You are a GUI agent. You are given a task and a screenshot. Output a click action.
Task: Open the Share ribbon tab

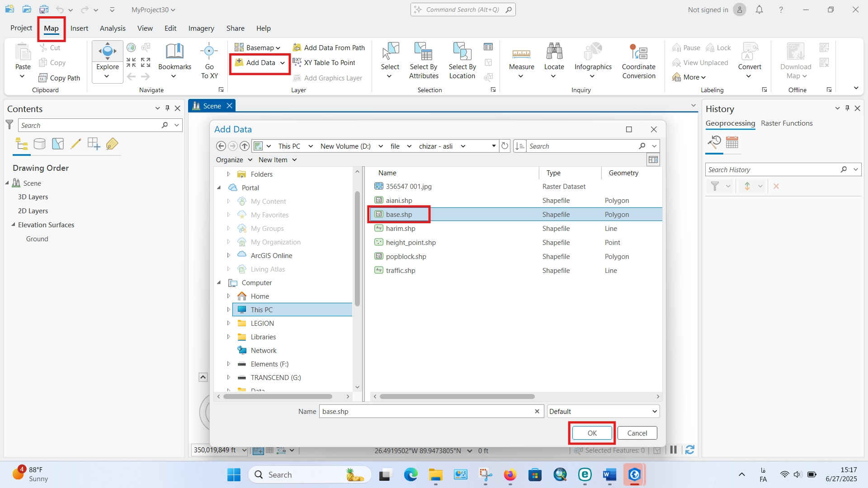pos(235,28)
